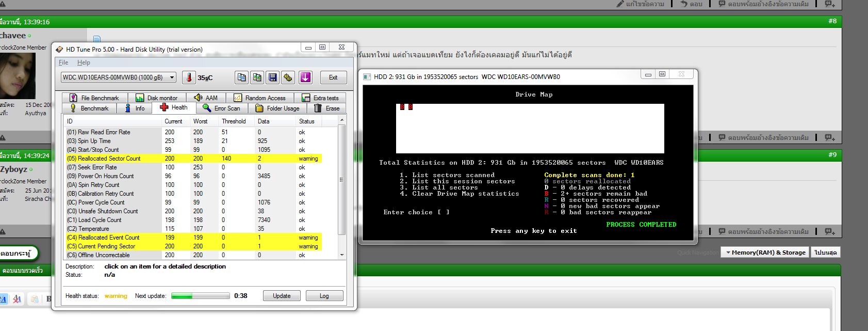Viewport: 868px width, 331px height.
Task: Copy info to clipboard toolbar icon
Action: click(241, 77)
